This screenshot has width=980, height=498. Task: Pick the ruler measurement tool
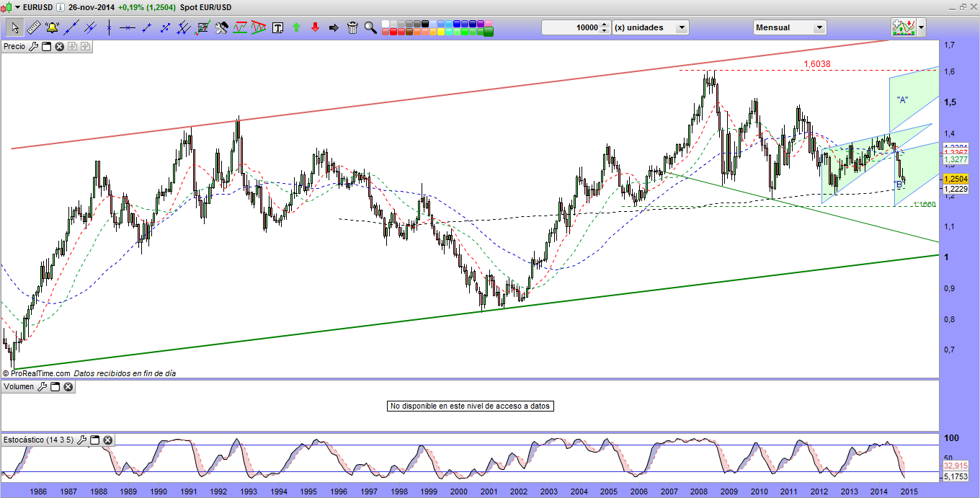33,28
